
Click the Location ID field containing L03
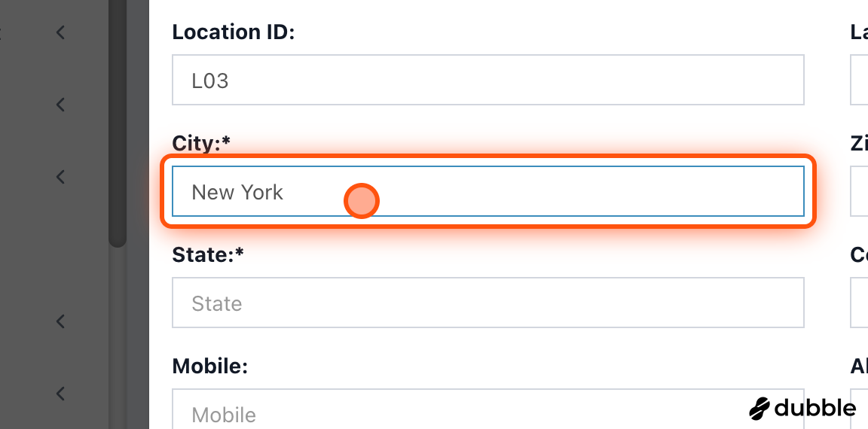tap(487, 80)
